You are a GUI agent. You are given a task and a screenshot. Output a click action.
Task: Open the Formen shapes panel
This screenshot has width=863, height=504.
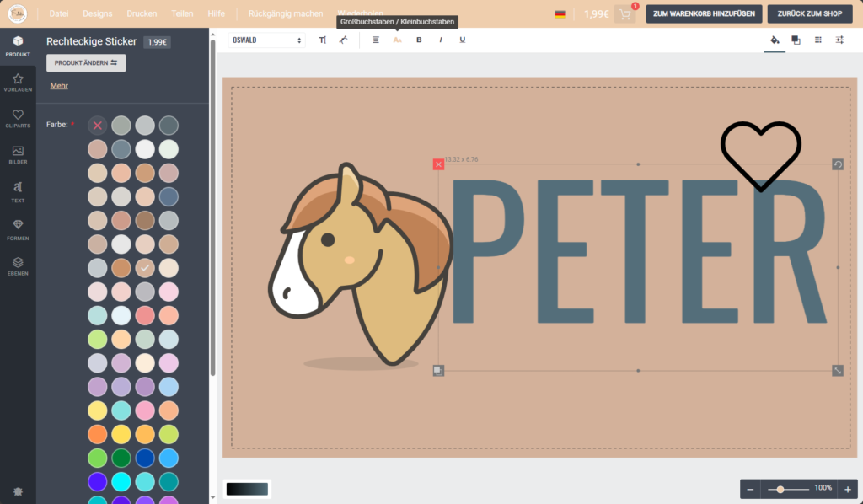[18, 228]
